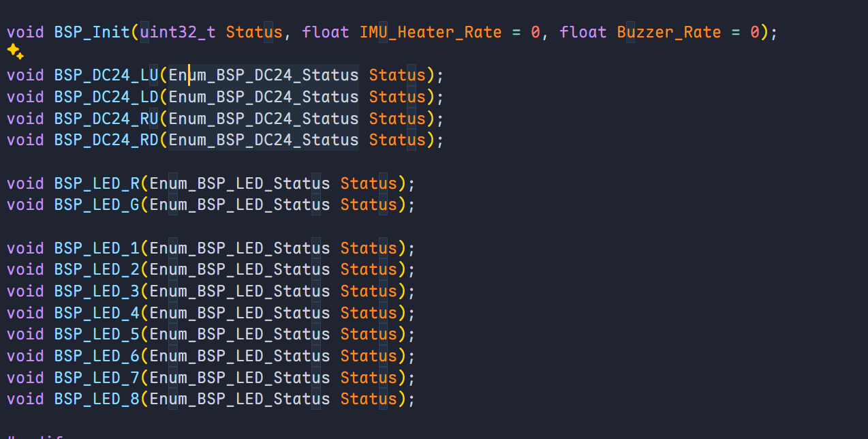Click the BSP_LED_3 function name

pos(97,292)
